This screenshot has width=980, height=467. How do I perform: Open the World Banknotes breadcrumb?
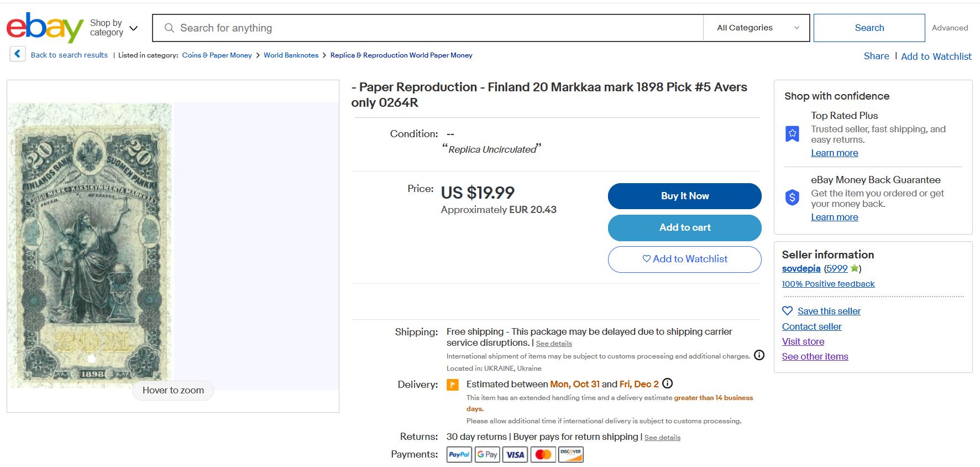pos(291,55)
